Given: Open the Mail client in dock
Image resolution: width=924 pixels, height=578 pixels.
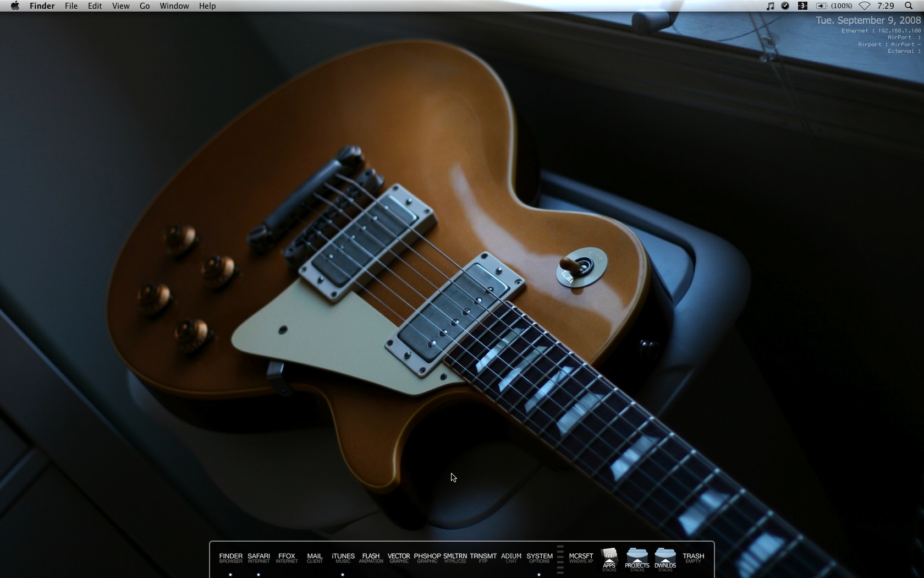Looking at the screenshot, I should click(x=315, y=558).
